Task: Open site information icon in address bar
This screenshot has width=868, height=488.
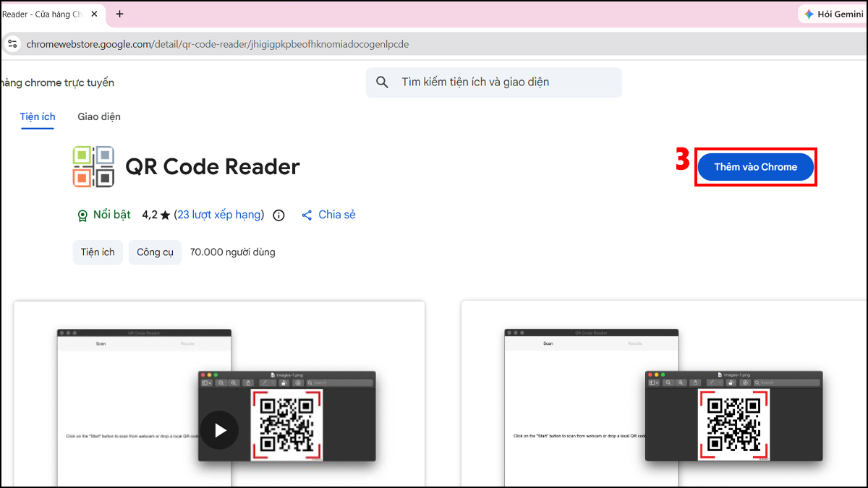Action: (x=12, y=43)
